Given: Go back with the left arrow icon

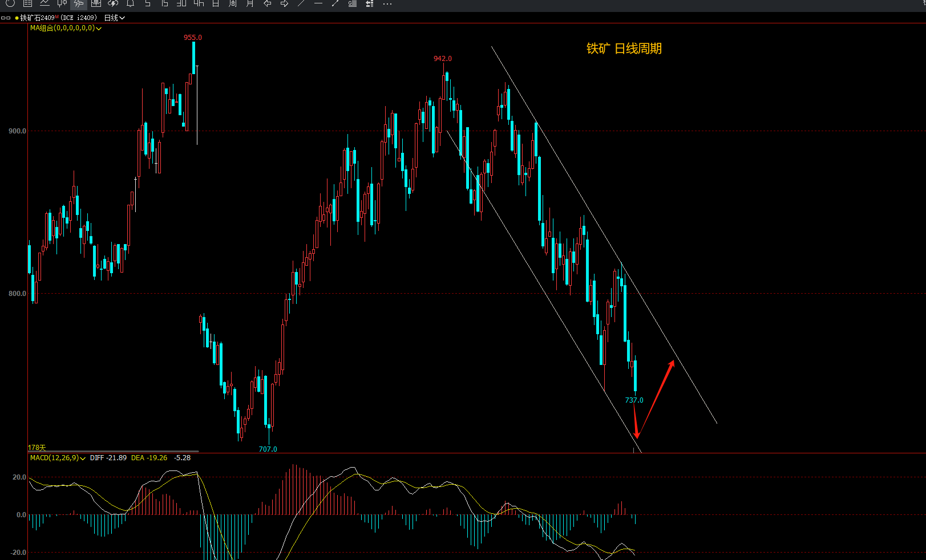Looking at the screenshot, I should [267, 3].
